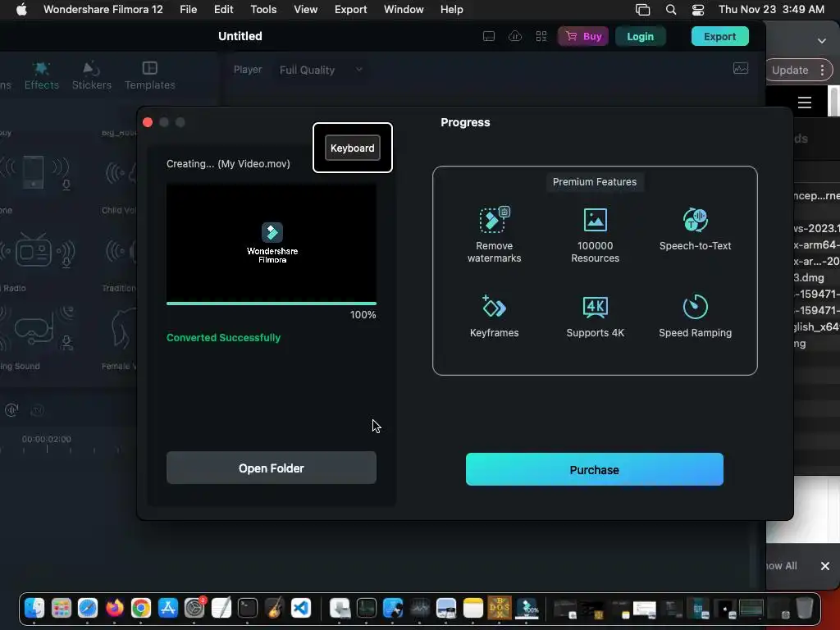Screen dimensions: 840x630
Task: Open the File menu
Action: pyautogui.click(x=188, y=9)
